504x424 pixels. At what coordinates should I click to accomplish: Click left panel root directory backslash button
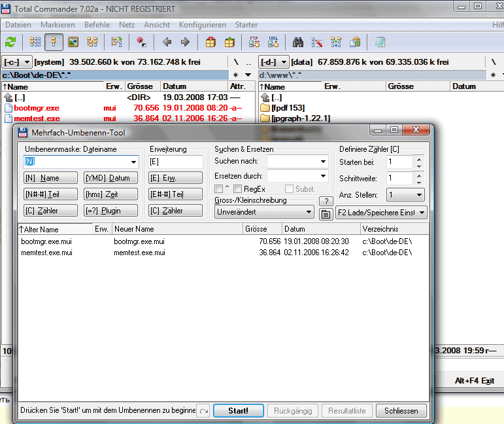[236, 62]
